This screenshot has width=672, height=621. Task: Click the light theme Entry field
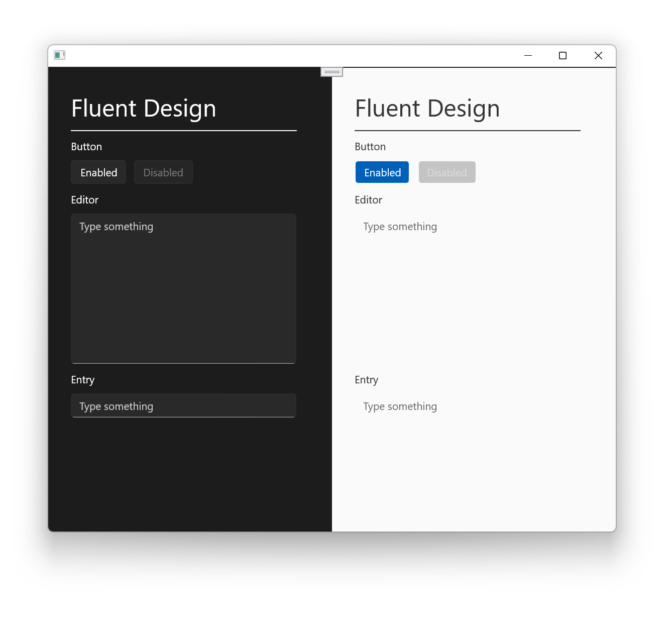pyautogui.click(x=466, y=406)
